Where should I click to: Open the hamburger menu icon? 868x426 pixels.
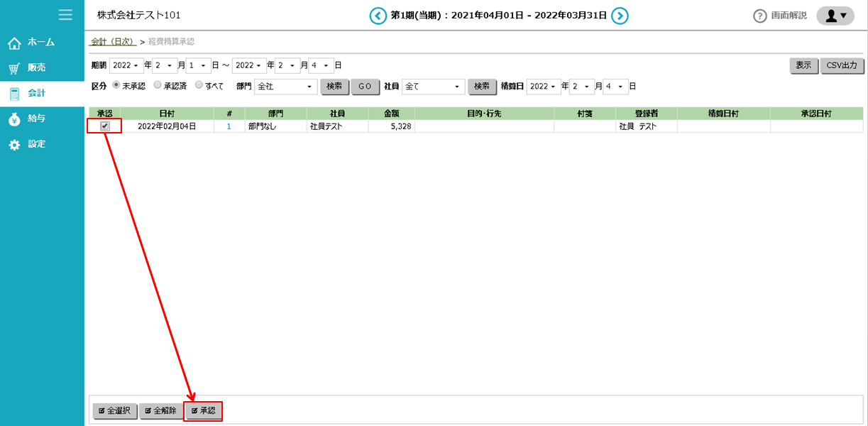[x=65, y=15]
